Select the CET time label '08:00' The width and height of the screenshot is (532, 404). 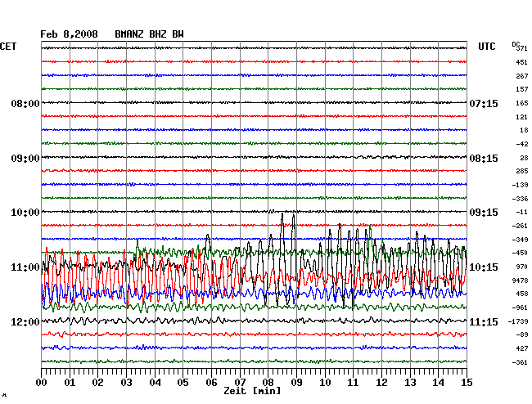pos(25,103)
